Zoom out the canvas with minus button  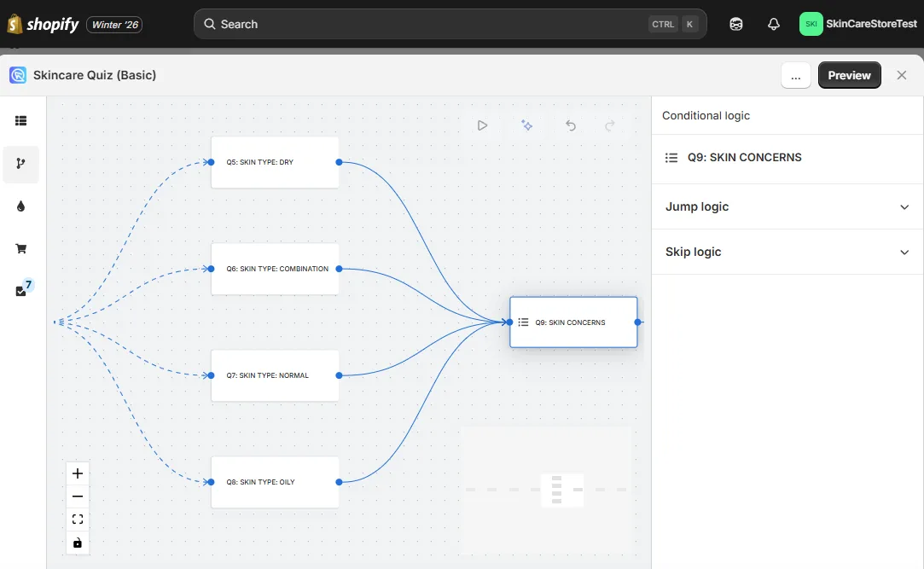tap(77, 496)
